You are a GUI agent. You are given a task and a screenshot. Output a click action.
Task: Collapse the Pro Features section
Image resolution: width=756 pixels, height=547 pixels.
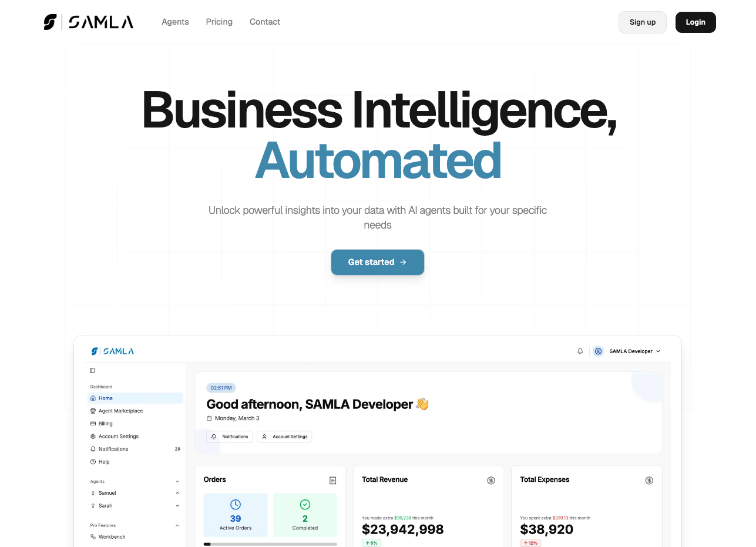click(177, 526)
